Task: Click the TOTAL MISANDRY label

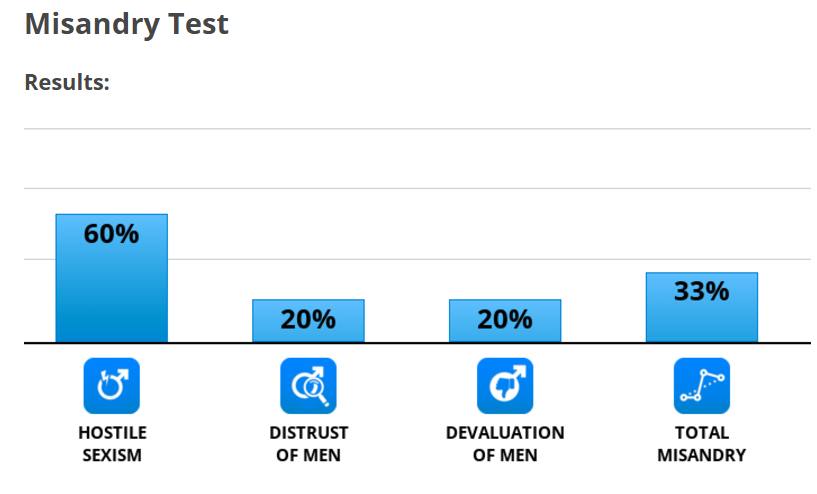Action: point(702,444)
